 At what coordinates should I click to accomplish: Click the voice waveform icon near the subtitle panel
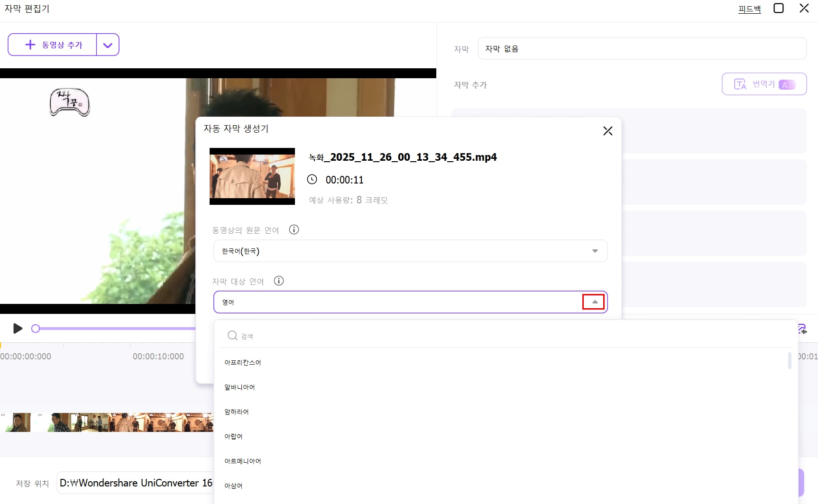click(801, 329)
